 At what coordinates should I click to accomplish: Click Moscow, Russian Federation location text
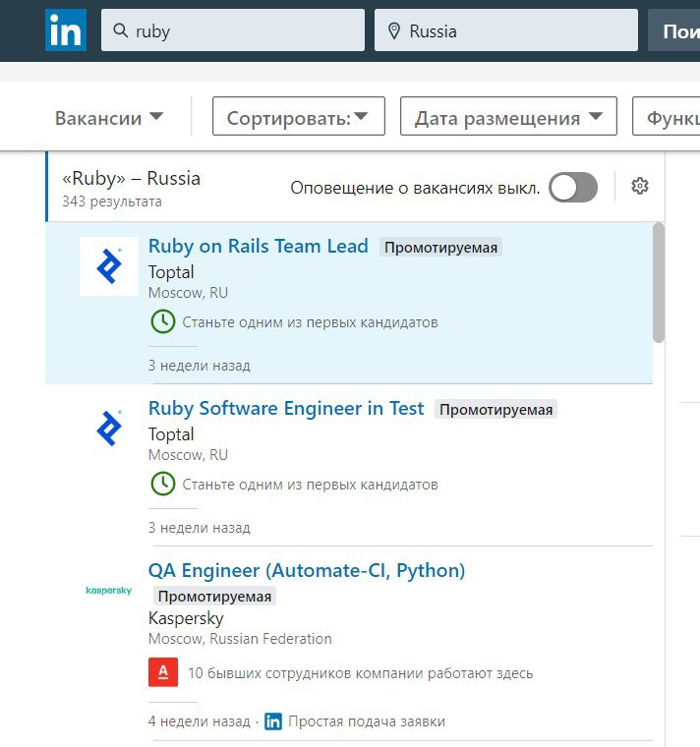(240, 638)
